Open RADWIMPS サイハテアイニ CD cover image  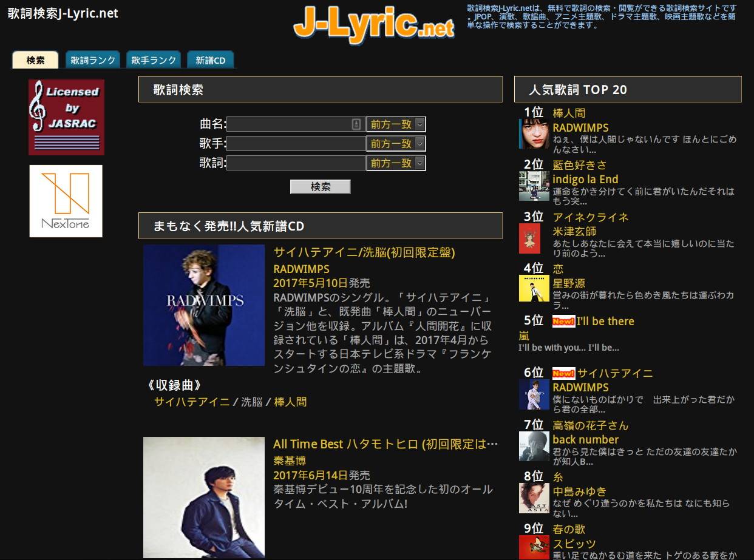[x=204, y=305]
